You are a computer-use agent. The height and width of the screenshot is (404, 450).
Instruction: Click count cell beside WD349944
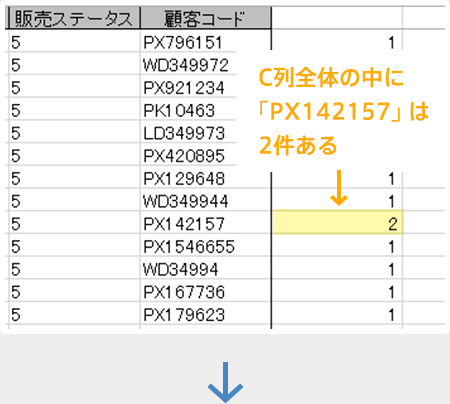pos(337,200)
